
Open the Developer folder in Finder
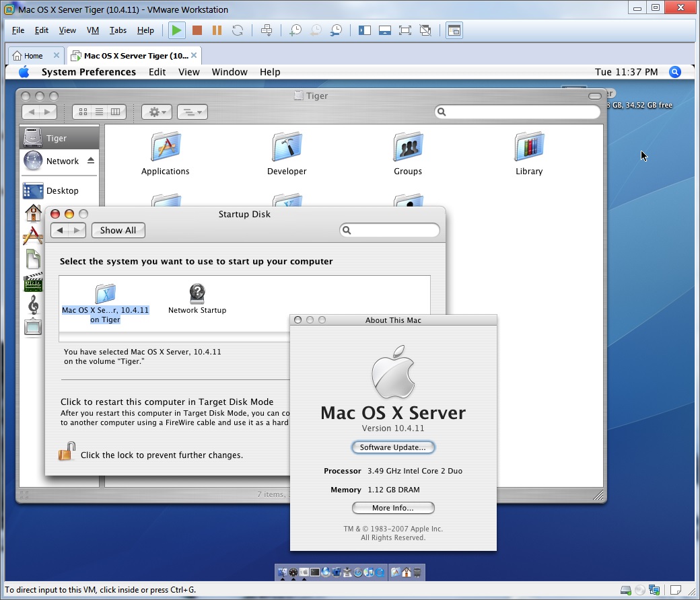(x=287, y=153)
